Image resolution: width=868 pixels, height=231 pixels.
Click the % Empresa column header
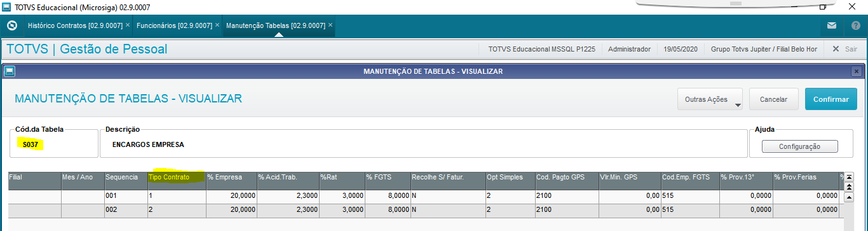(231, 180)
